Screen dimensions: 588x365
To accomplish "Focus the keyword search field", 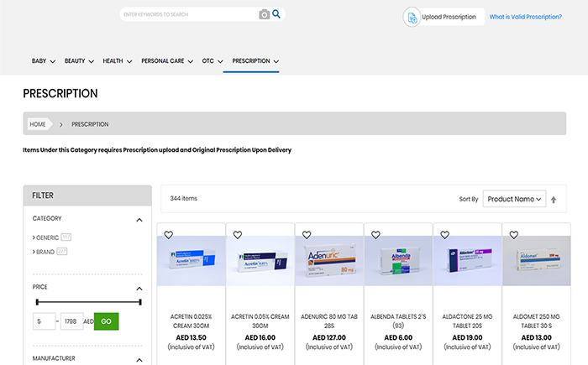I will tap(189, 14).
